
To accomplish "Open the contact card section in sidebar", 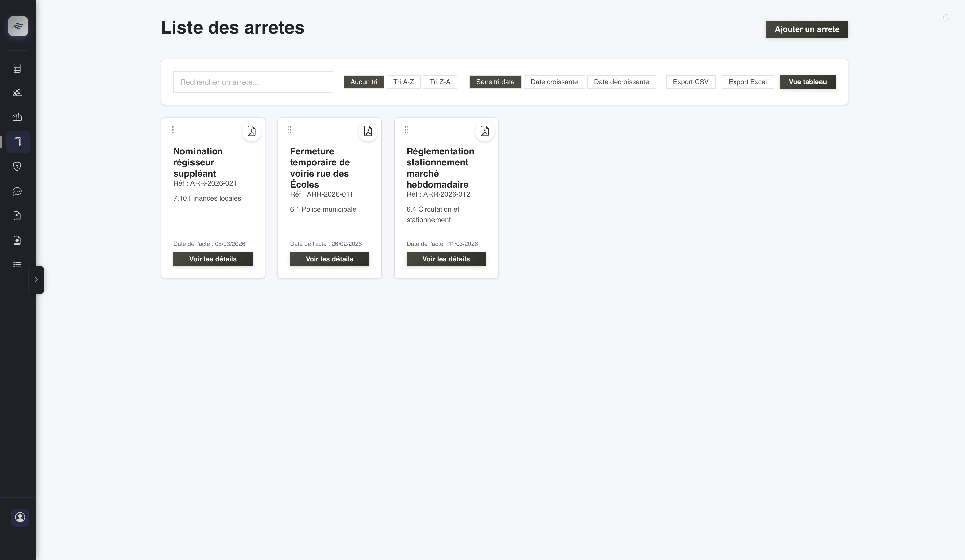I will 17,240.
